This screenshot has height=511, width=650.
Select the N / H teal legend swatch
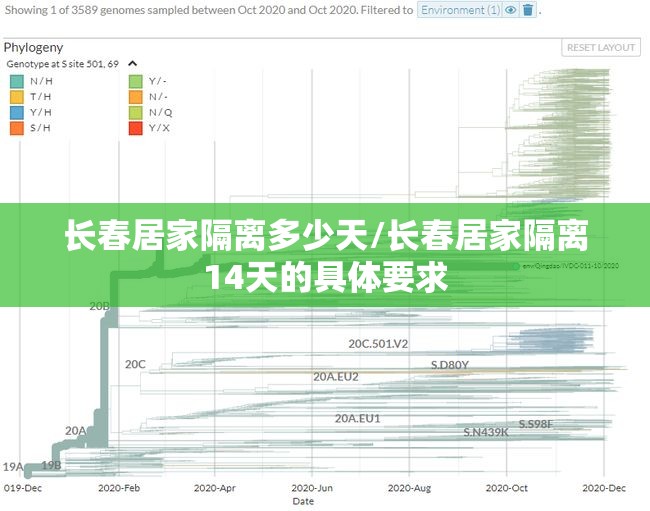(17, 81)
